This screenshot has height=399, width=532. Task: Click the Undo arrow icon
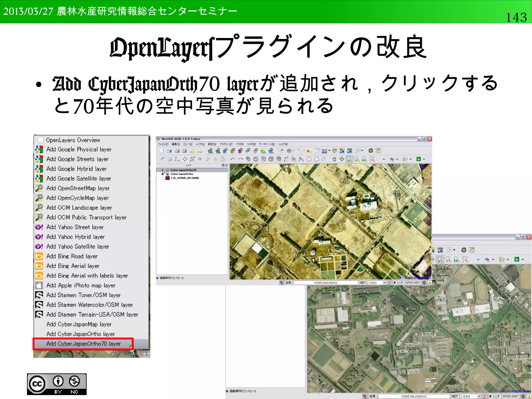(x=233, y=159)
